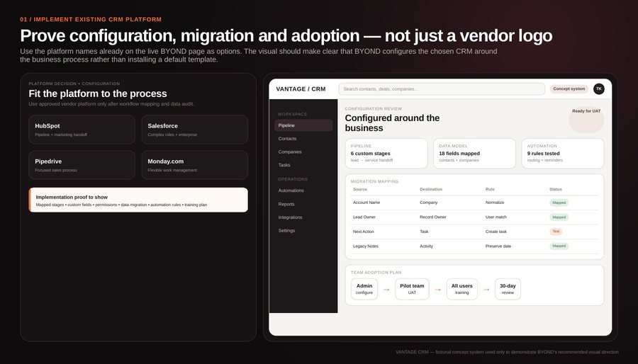
Task: Click the Implementation proof to show callout
Action: 138,200
